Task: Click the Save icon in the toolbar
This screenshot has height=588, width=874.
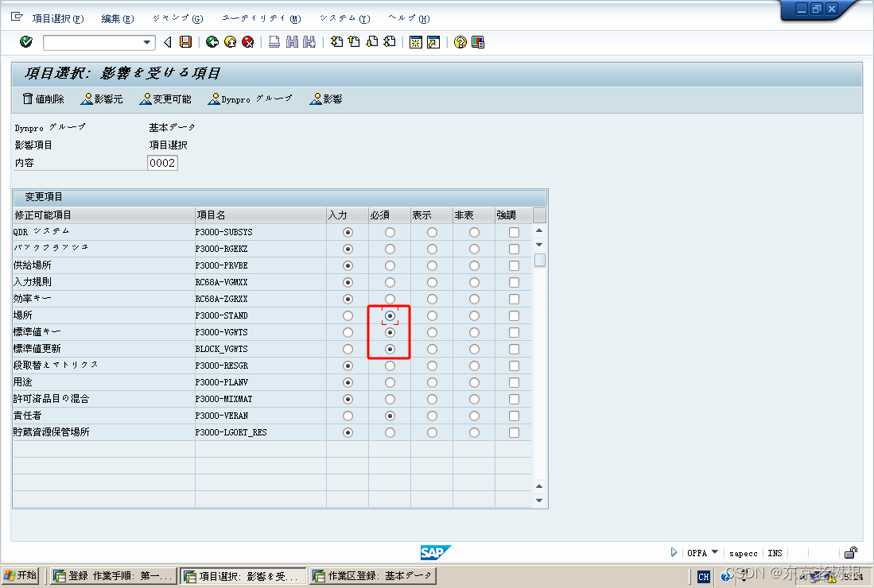Action: (186, 42)
